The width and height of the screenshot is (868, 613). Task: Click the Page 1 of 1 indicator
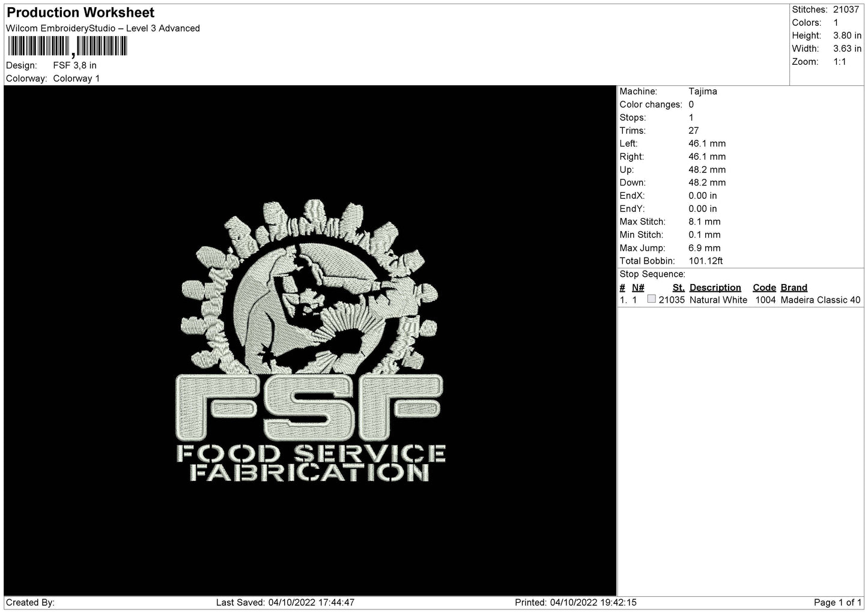coord(838,602)
